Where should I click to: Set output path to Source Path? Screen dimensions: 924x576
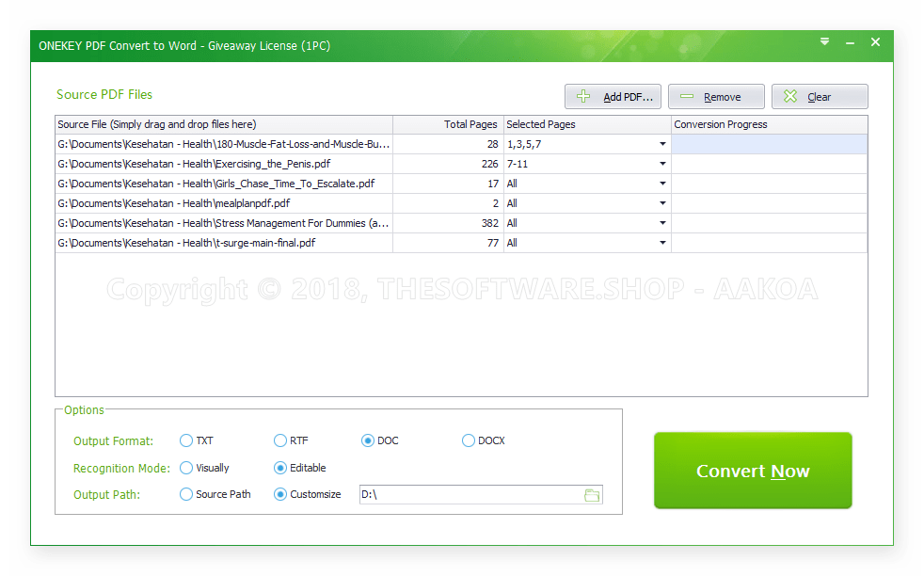[186, 494]
